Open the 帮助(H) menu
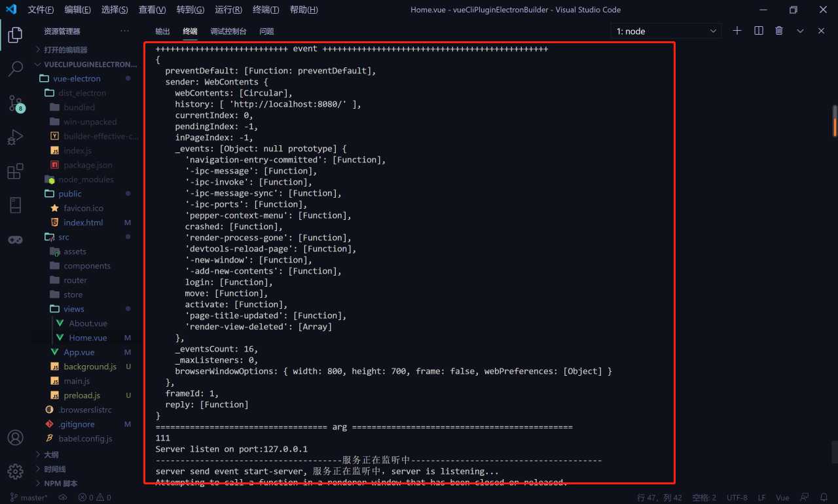 point(304,10)
